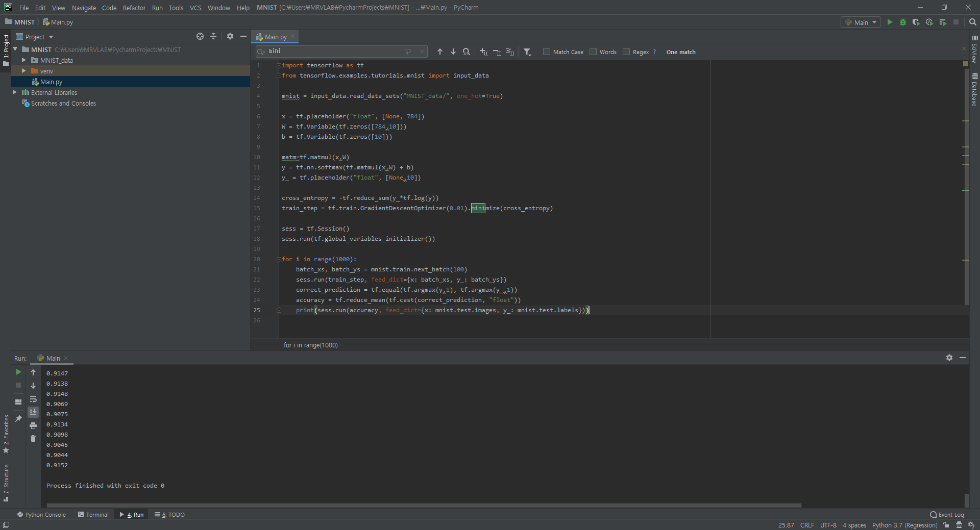Collapse the MNIST project root

coord(15,49)
